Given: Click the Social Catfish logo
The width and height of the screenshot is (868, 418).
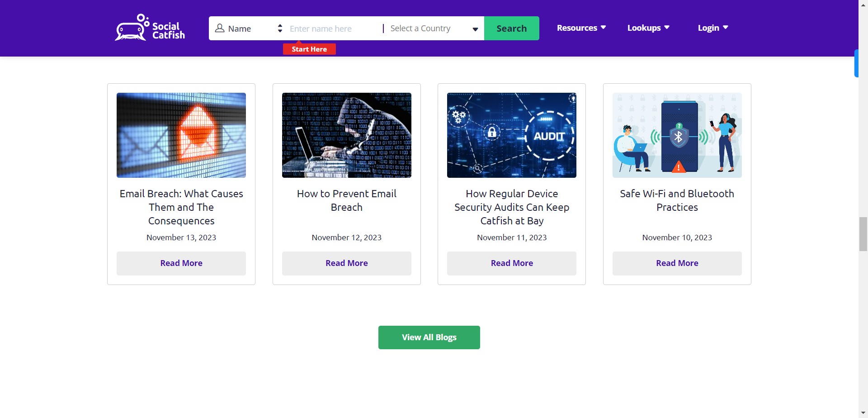Looking at the screenshot, I should [150, 28].
